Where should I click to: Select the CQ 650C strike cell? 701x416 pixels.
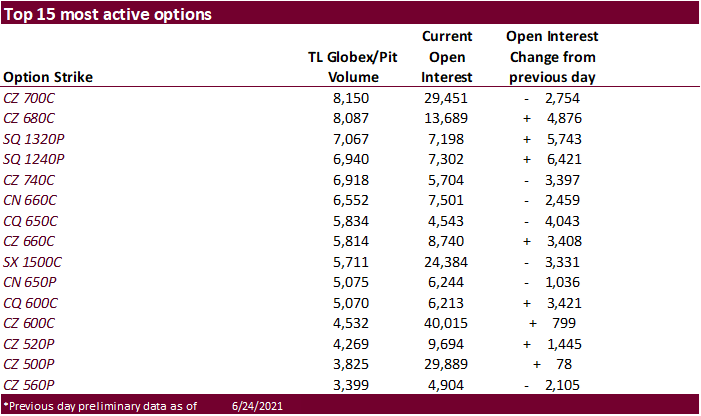tap(32, 220)
